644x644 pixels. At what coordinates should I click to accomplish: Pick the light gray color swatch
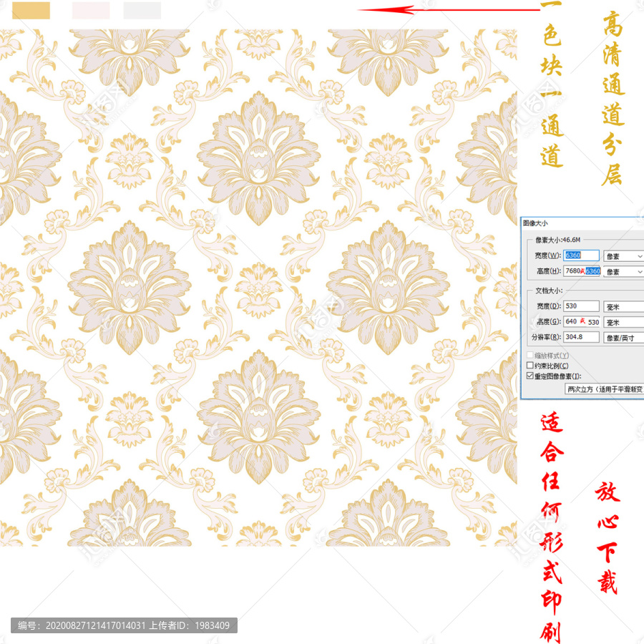click(x=142, y=11)
